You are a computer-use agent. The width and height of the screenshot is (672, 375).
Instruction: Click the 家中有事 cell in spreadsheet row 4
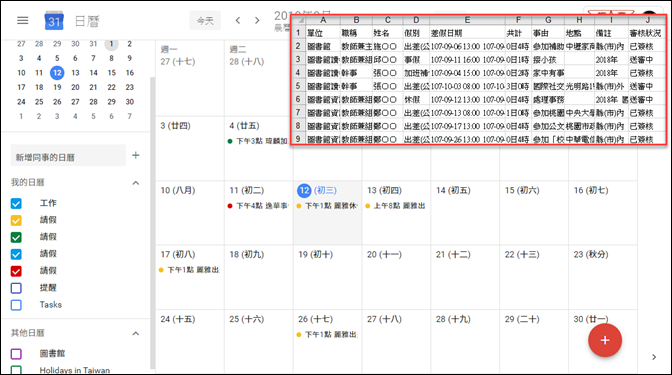click(x=548, y=73)
